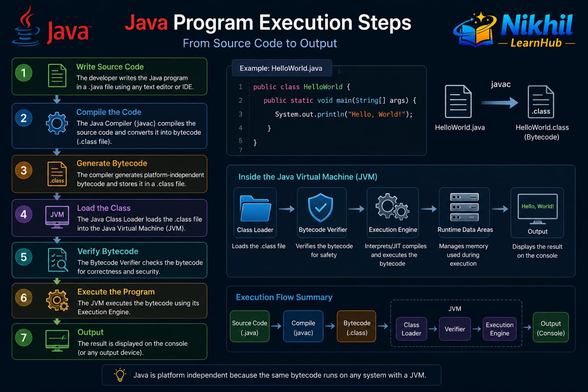Click the Java Program Execution Steps title
The height and width of the screenshot is (392, 588).
[268, 23]
